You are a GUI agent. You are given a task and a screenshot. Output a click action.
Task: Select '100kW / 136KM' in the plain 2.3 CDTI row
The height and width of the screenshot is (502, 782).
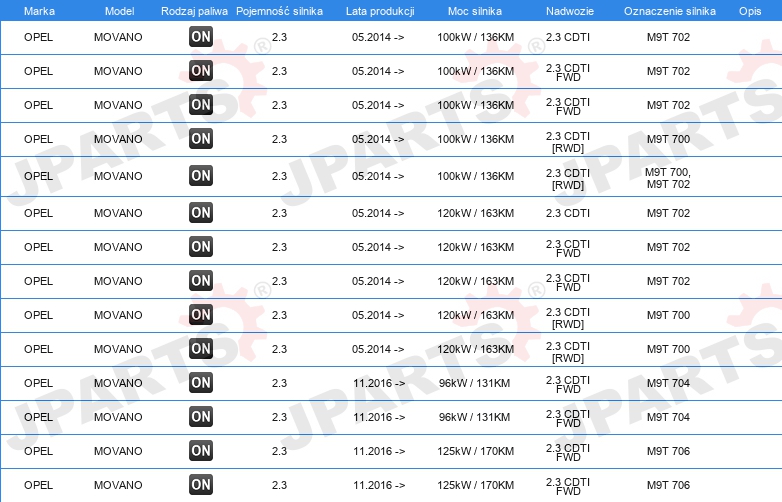click(x=475, y=37)
